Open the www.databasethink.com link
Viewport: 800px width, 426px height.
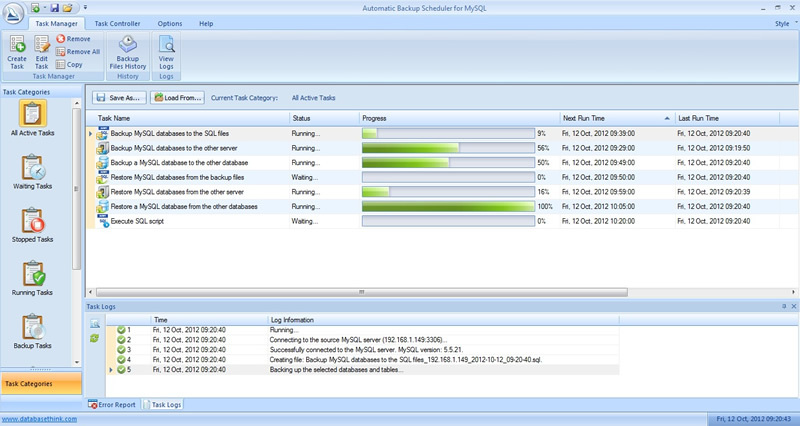[39, 419]
